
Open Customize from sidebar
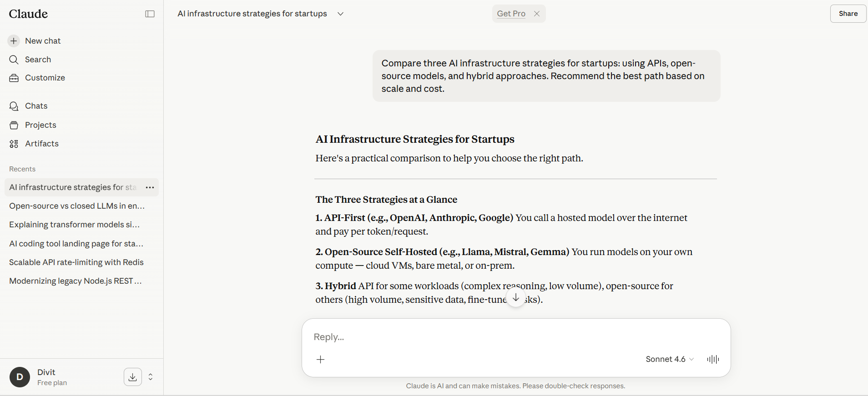45,78
